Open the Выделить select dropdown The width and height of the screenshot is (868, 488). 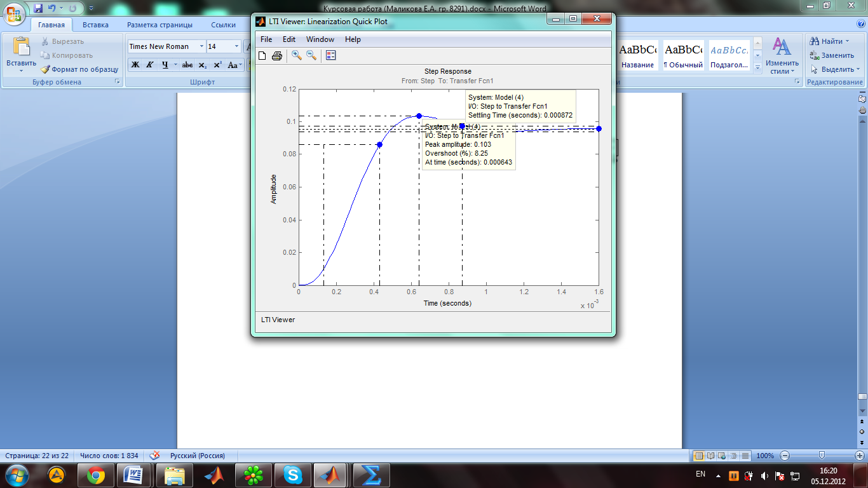pos(835,69)
